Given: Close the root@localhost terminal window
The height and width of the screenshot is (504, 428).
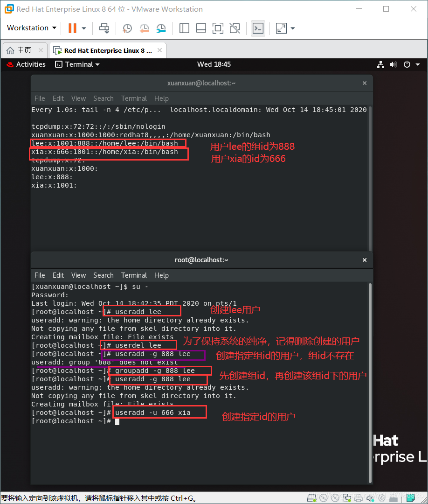Looking at the screenshot, I should [365, 260].
